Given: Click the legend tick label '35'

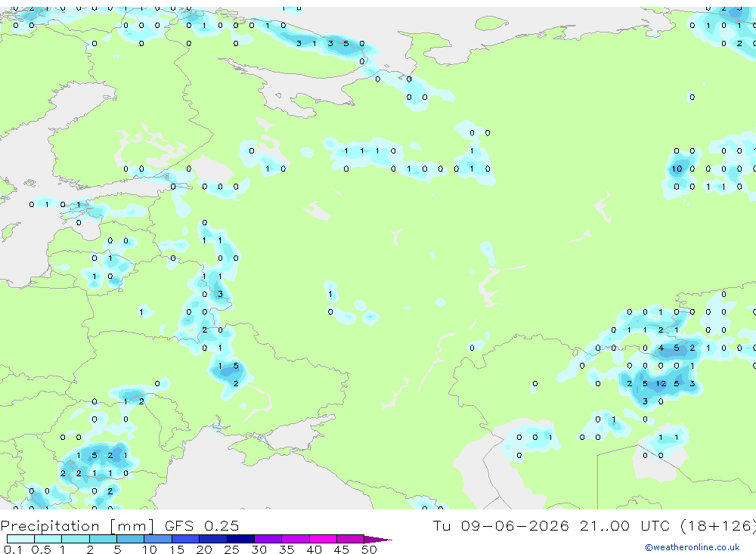Looking at the screenshot, I should tap(287, 549).
